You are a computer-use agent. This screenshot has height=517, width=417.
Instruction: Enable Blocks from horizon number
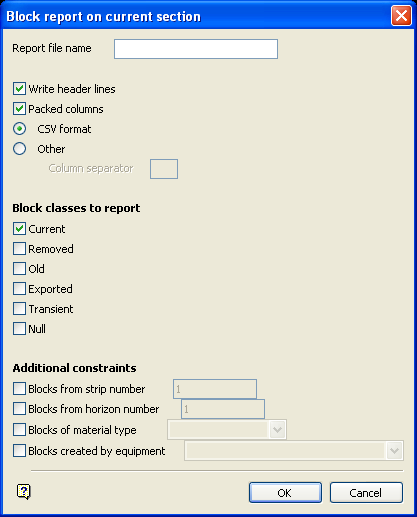pos(19,409)
